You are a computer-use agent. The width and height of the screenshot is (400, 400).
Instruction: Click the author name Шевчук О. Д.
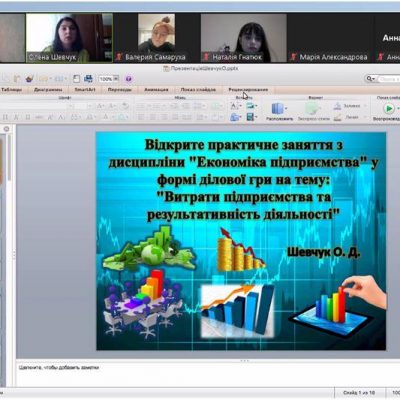(x=324, y=252)
